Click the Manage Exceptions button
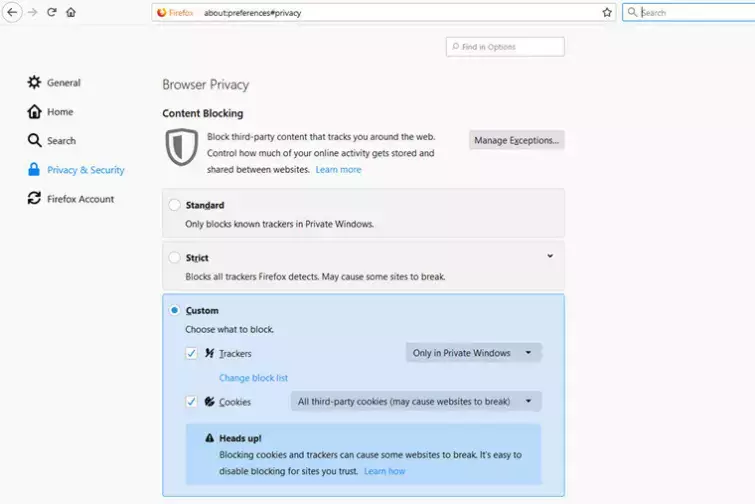The height and width of the screenshot is (504, 755). 516,141
